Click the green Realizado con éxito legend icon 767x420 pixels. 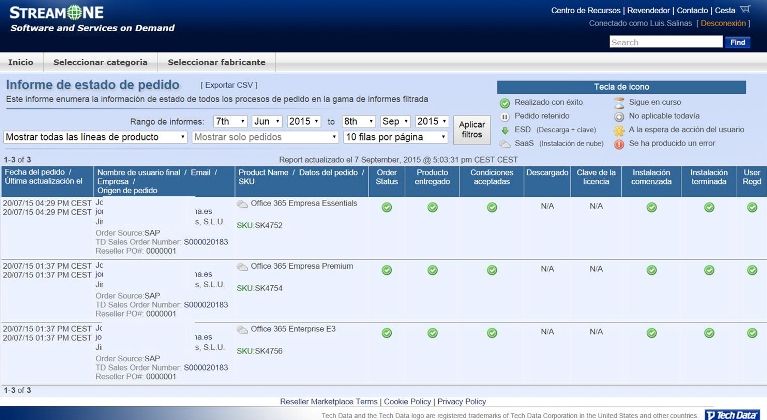click(505, 103)
